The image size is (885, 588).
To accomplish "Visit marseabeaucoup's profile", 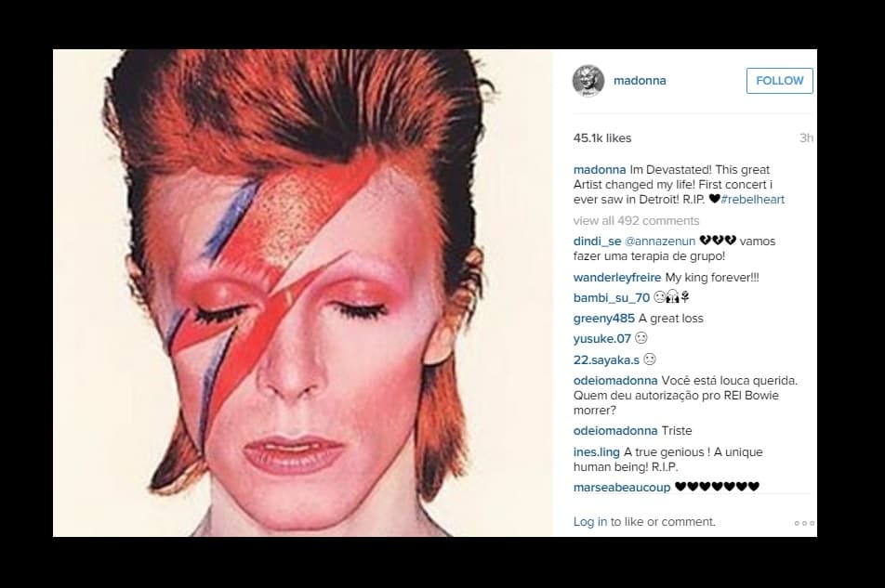I will pyautogui.click(x=621, y=487).
